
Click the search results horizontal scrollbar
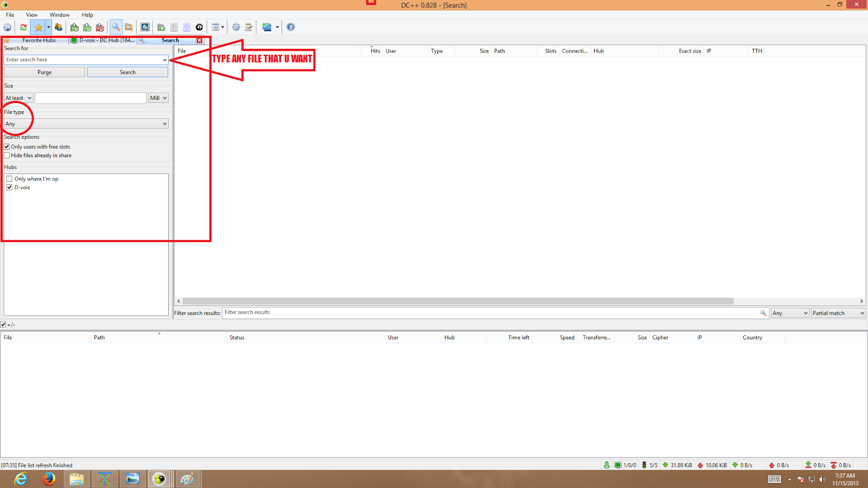458,301
